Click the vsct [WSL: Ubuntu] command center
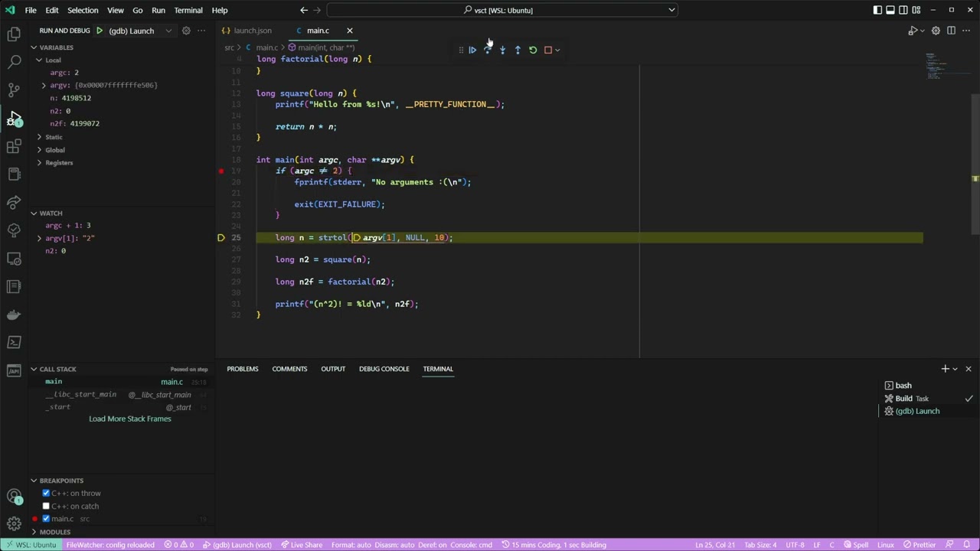The image size is (980, 551). coord(502,10)
